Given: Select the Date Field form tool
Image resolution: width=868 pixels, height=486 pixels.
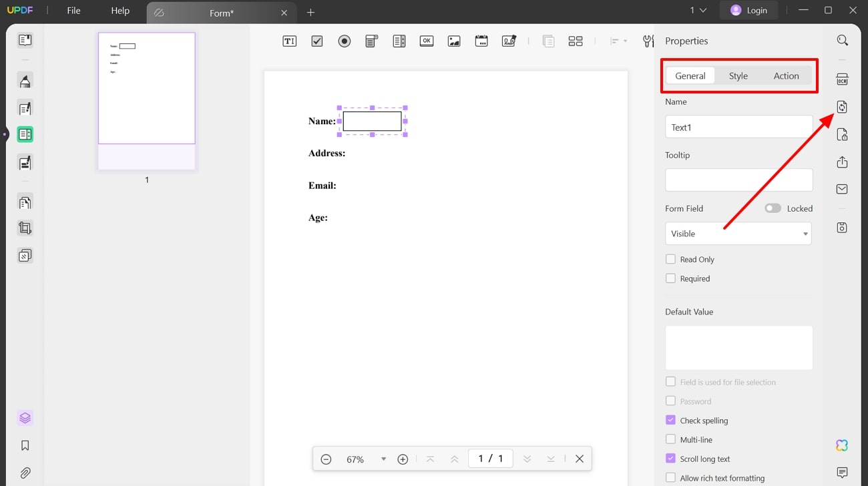Looking at the screenshot, I should click(481, 41).
